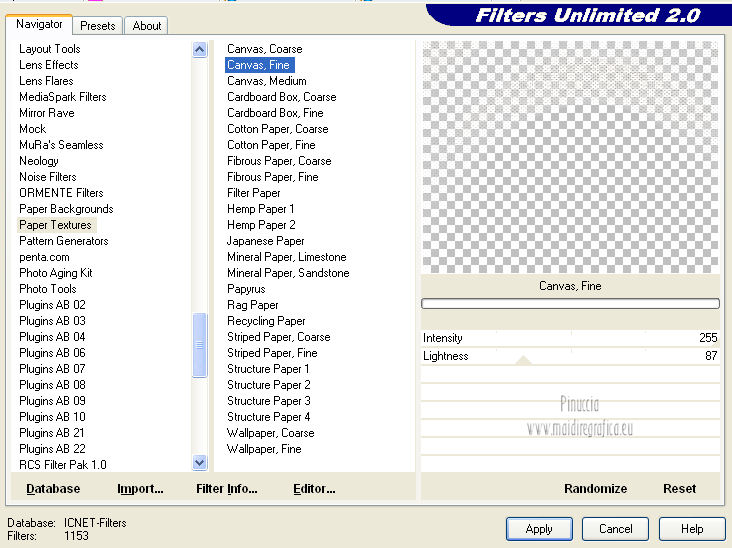Open the Editor... button
Viewport: 732px width, 548px height.
(x=314, y=489)
